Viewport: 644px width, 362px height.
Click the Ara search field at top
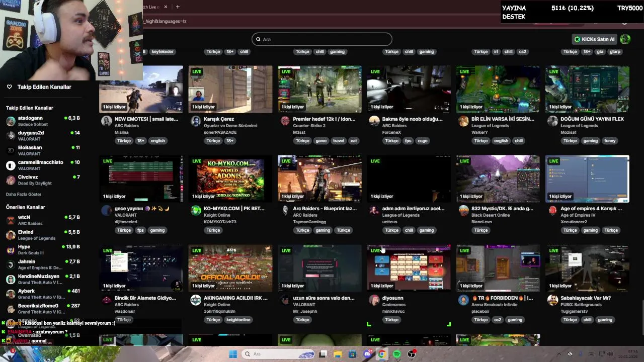pyautogui.click(x=322, y=39)
